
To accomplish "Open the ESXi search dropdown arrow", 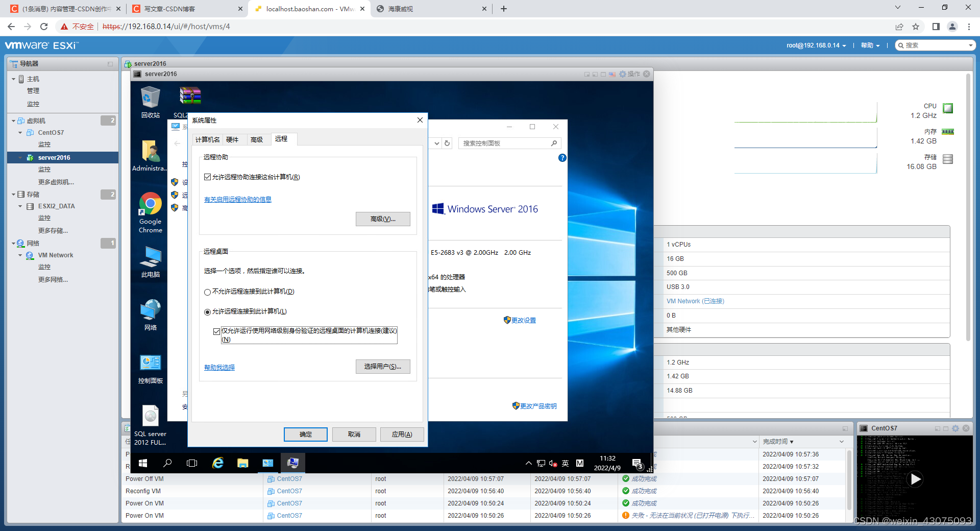I will [970, 45].
